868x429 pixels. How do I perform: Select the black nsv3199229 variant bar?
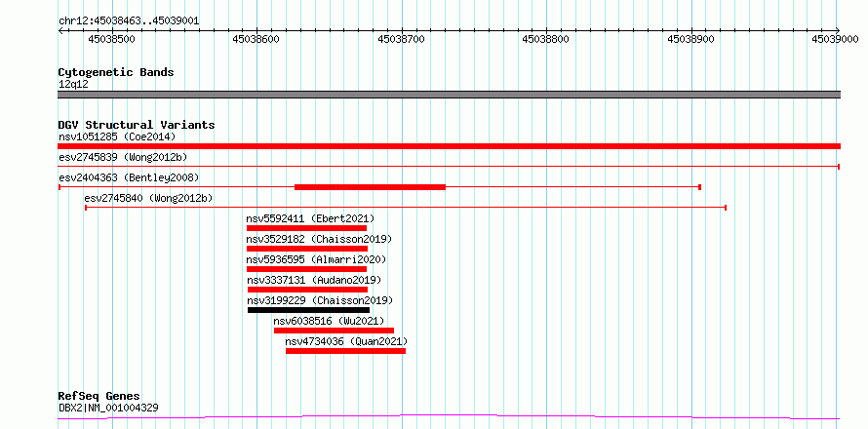[308, 310]
